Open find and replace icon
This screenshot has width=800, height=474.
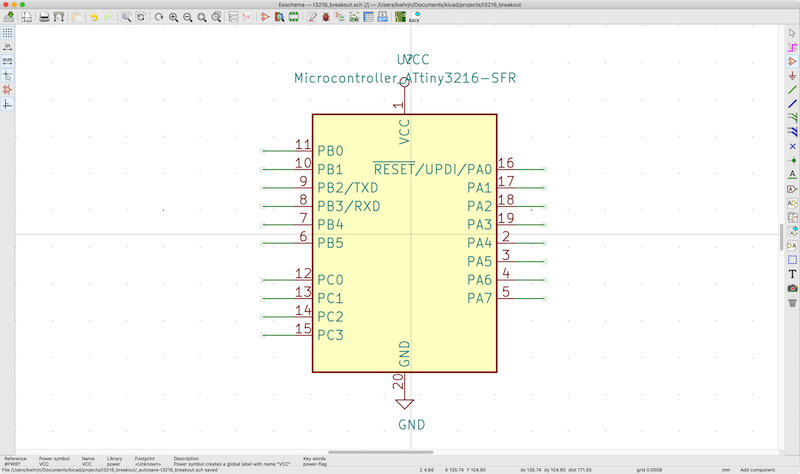click(140, 17)
